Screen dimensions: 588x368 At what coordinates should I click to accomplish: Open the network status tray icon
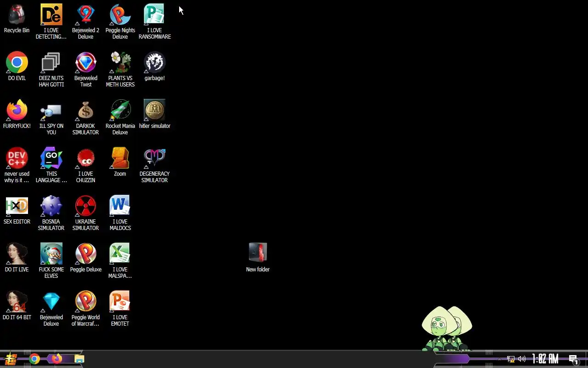(511, 359)
